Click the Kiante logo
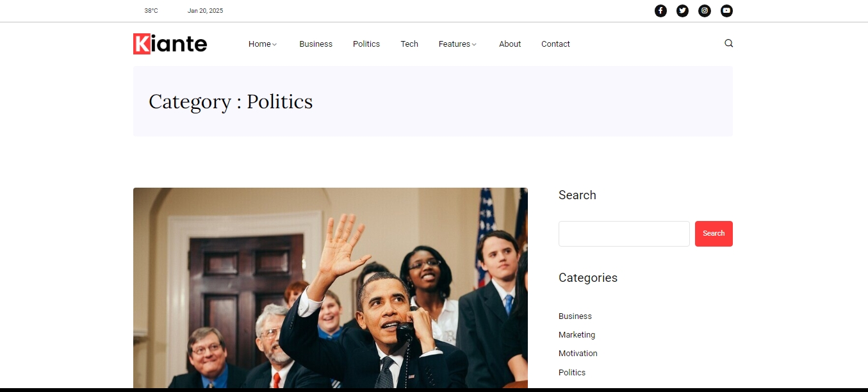 170,44
